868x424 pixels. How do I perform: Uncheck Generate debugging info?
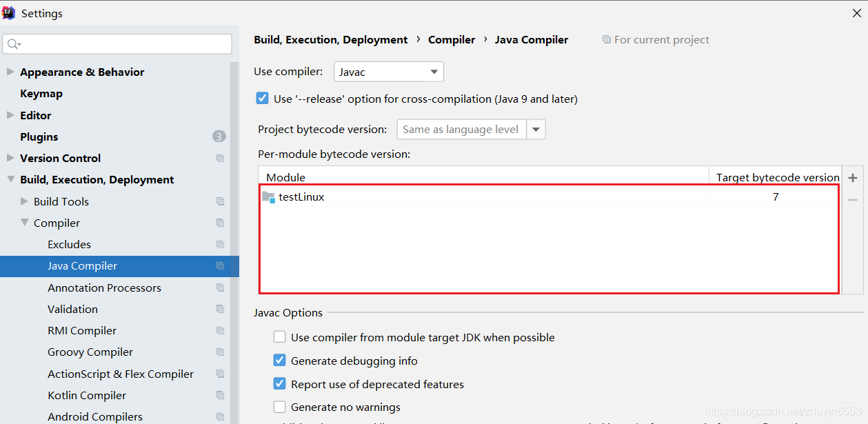[x=280, y=361]
